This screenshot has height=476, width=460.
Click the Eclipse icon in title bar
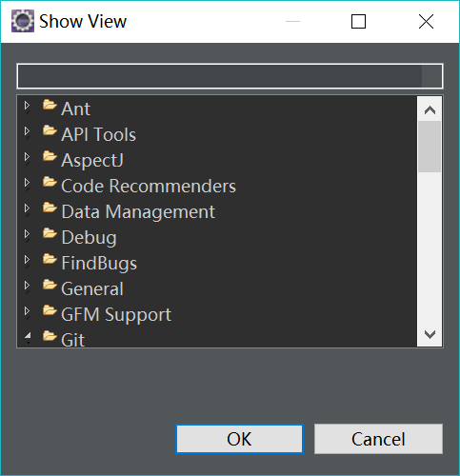tap(23, 21)
